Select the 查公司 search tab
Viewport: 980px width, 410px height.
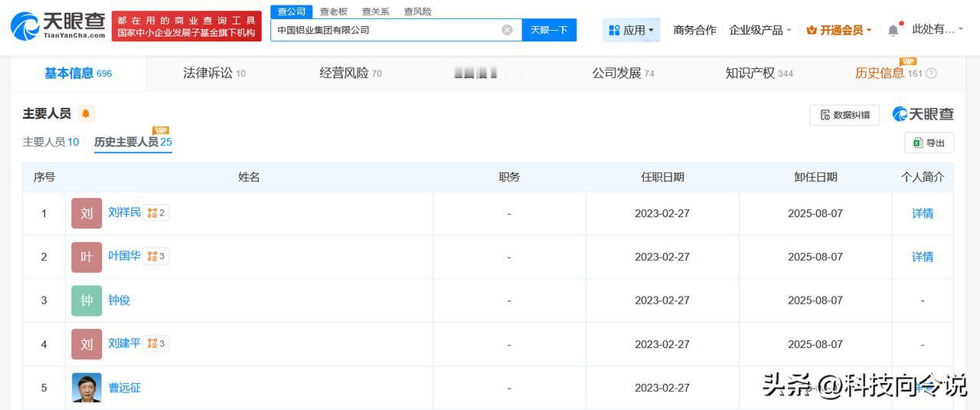pos(291,11)
